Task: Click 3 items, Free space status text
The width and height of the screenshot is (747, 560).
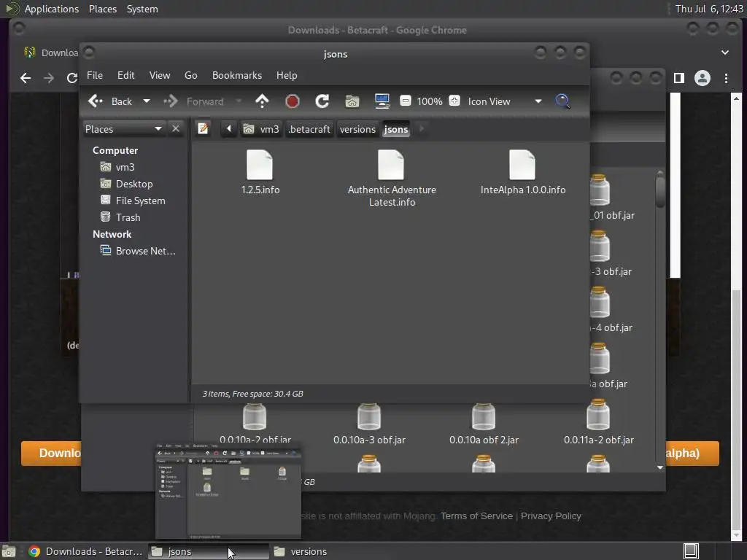Action: [x=252, y=394]
